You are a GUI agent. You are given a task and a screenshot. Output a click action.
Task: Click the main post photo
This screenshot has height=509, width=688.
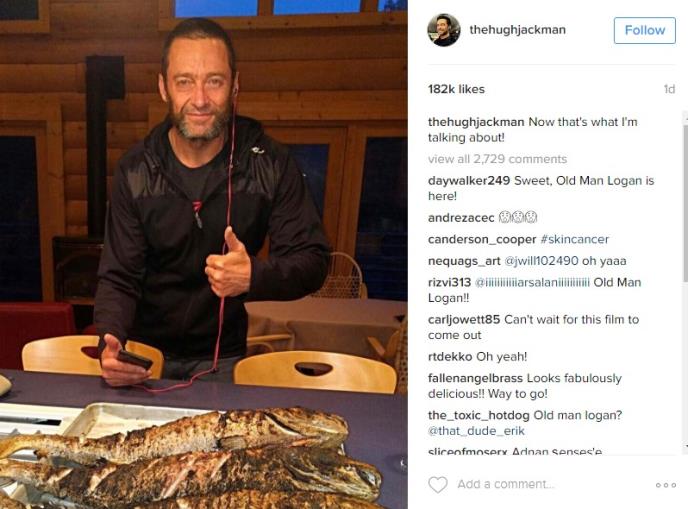[204, 254]
